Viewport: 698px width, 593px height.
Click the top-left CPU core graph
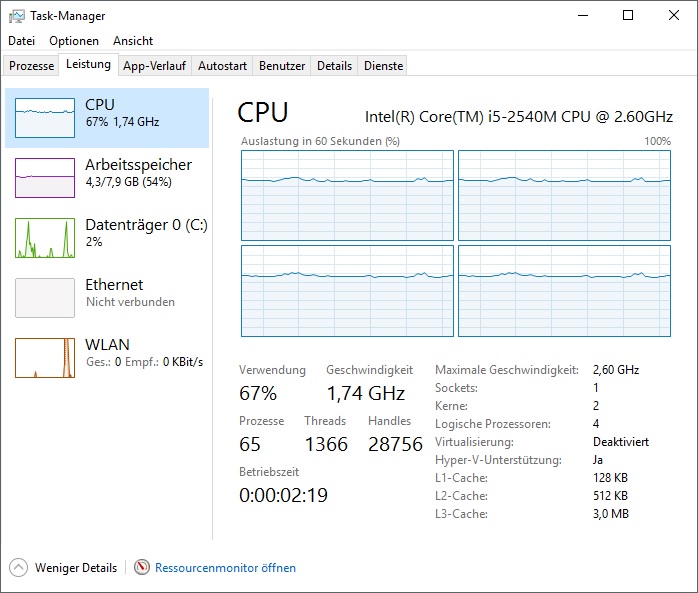347,195
